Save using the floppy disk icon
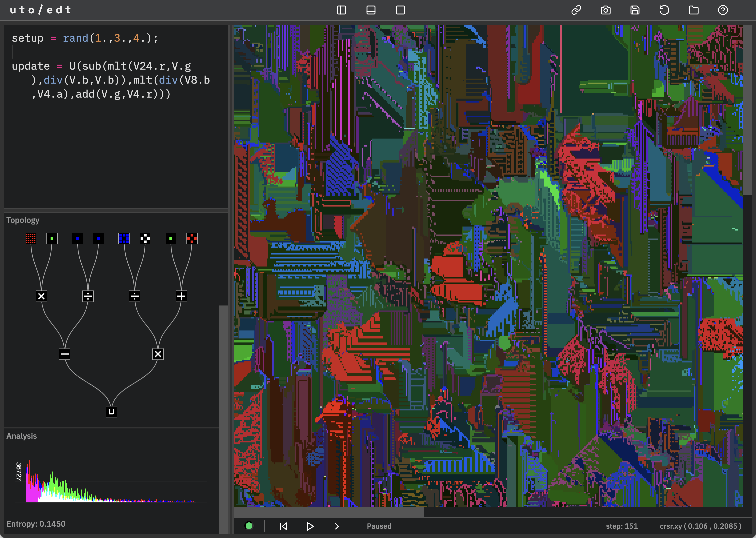 (x=635, y=10)
